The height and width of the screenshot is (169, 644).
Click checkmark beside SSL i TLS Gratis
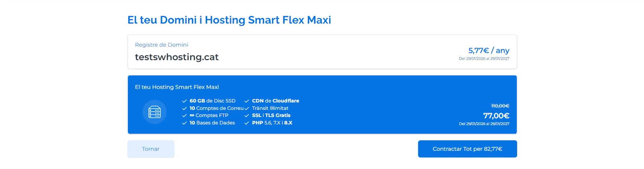point(247,115)
